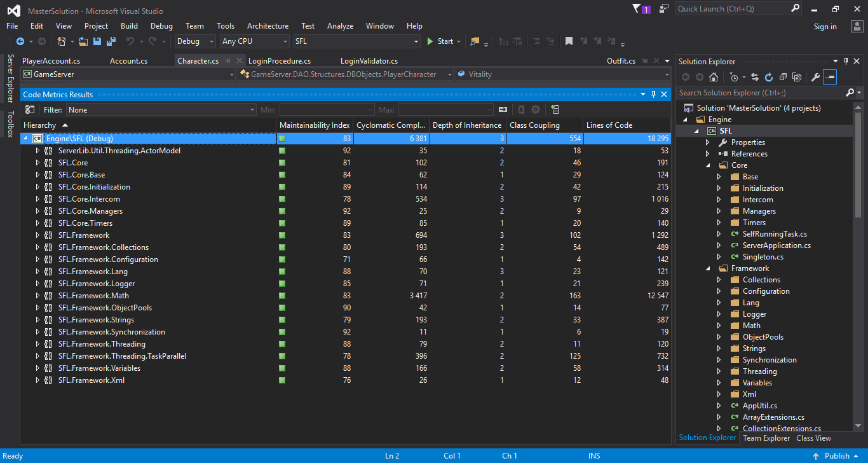Expand the Managers folder in Solution Explorer

coord(719,211)
